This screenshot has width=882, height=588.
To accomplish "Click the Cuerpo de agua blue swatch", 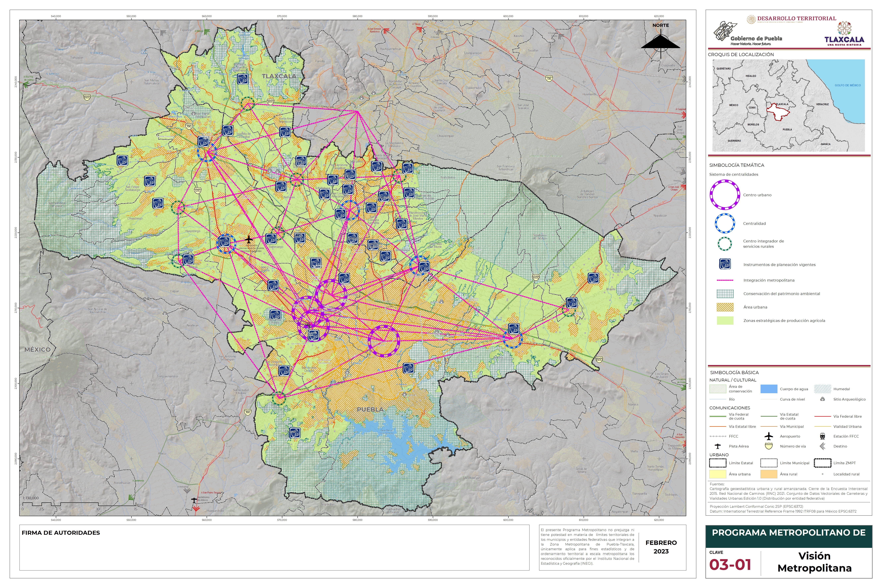I will pos(769,389).
